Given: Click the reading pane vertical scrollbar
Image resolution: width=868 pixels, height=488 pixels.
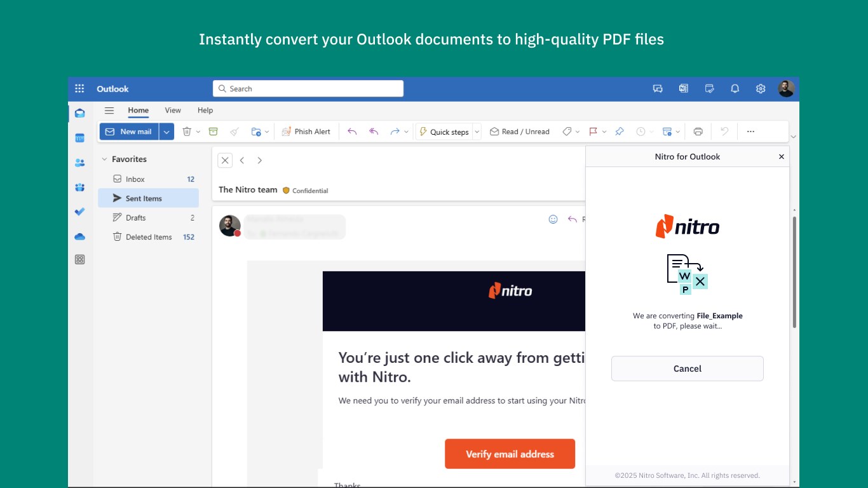Looking at the screenshot, I should [x=794, y=272].
